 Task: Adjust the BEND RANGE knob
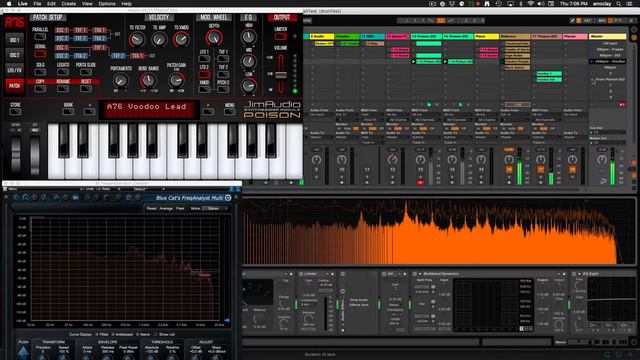coord(149,80)
